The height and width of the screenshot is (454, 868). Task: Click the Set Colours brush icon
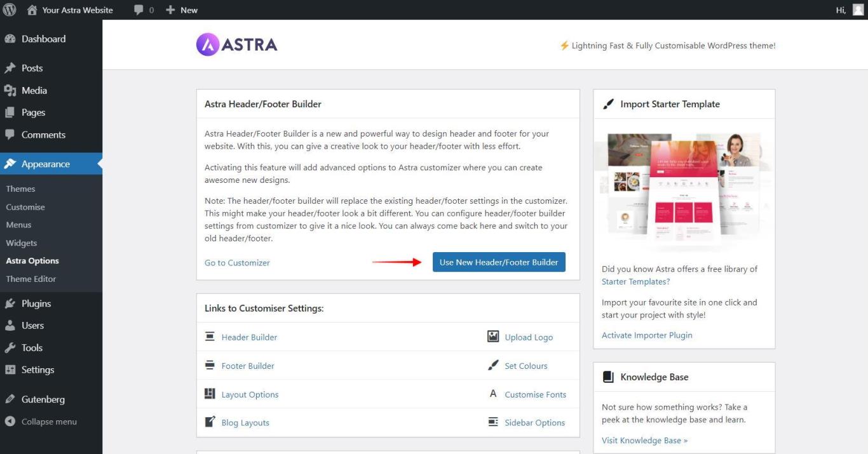pyautogui.click(x=493, y=365)
